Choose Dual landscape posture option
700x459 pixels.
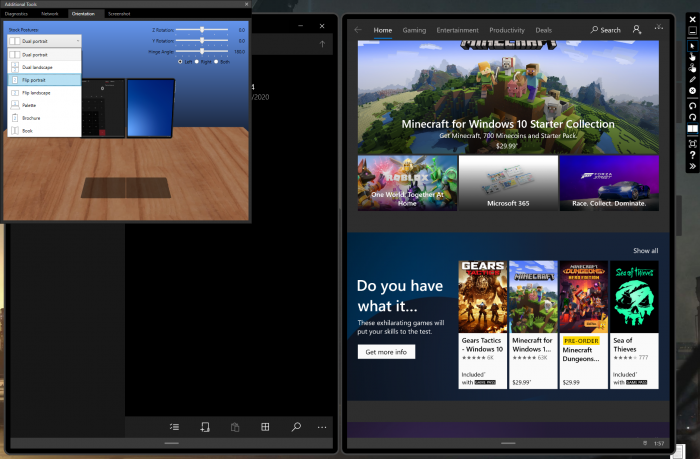pos(45,67)
